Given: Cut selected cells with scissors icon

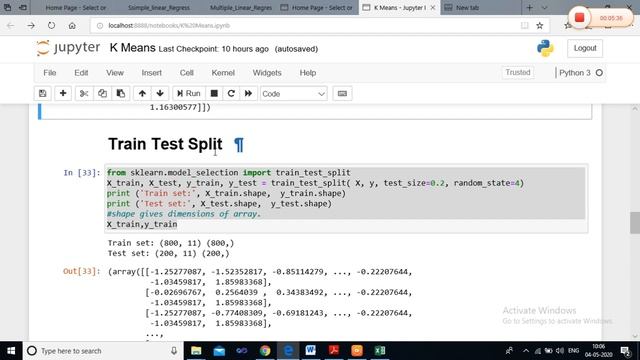Looking at the screenshot, I should click(84, 93).
